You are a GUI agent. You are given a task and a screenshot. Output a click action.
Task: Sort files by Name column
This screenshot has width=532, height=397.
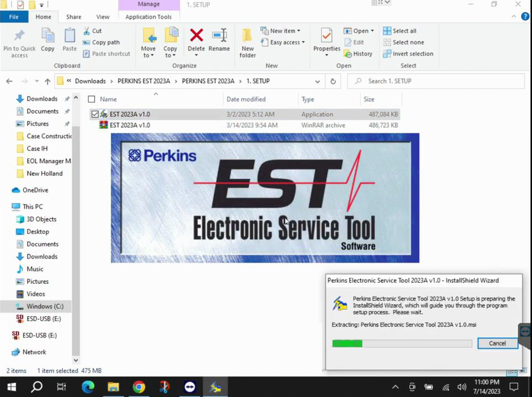[x=108, y=99]
